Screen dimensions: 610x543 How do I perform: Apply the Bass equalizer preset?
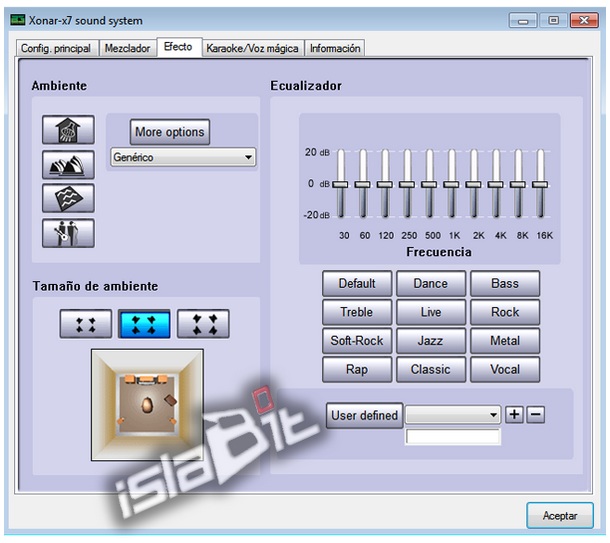(x=505, y=284)
